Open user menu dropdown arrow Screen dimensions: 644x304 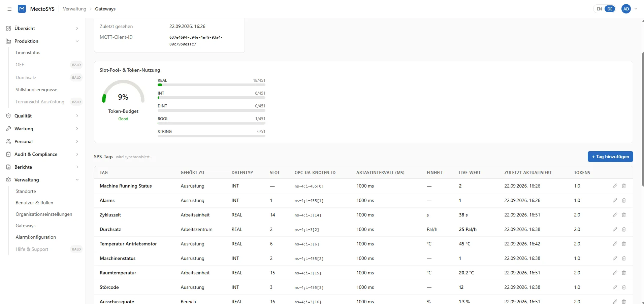tap(636, 9)
